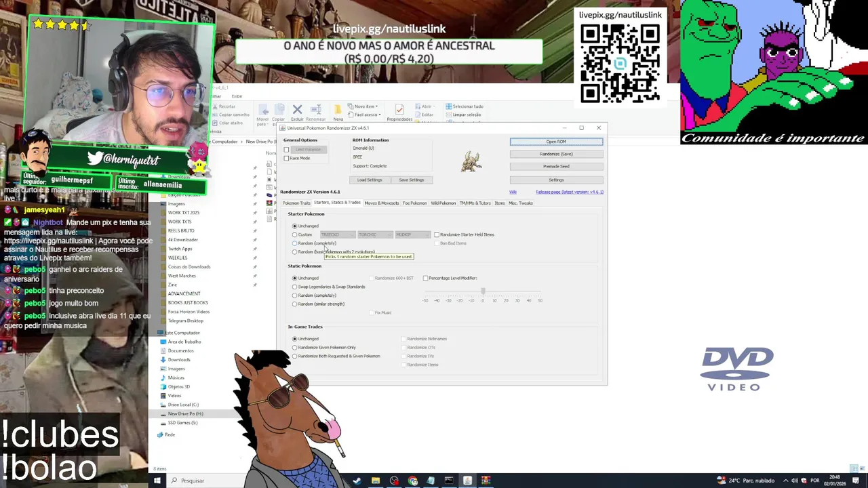Click the Open ROM button
The width and height of the screenshot is (868, 488).
click(x=556, y=142)
